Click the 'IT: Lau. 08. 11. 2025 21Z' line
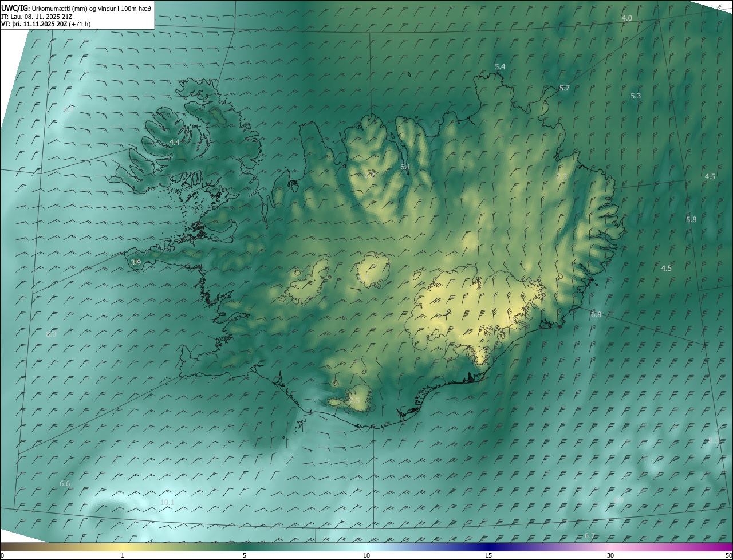Screen dimensions: 733x560 (x=37, y=17)
